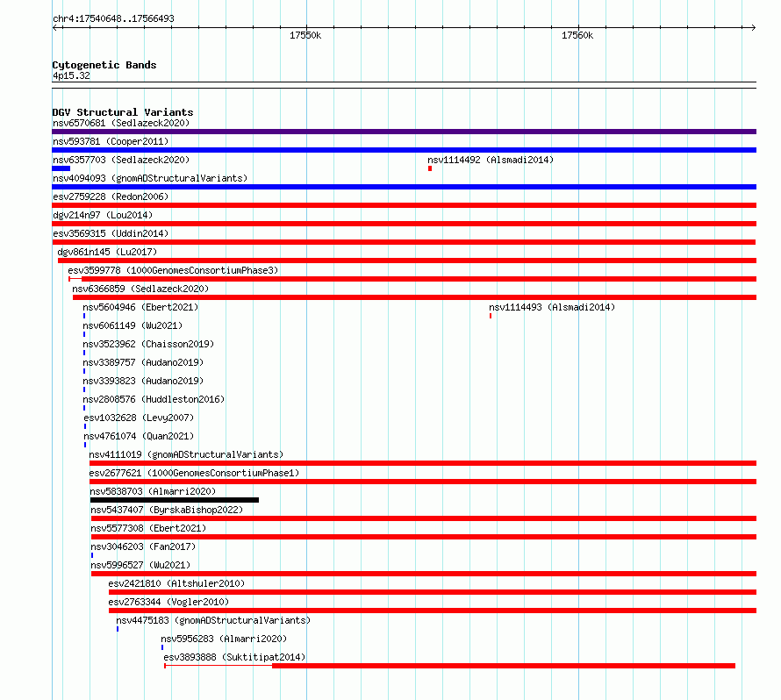Open nsv4761074 (Quan2021) variant label
Viewport: 781px width, 700px height.
pos(139,436)
